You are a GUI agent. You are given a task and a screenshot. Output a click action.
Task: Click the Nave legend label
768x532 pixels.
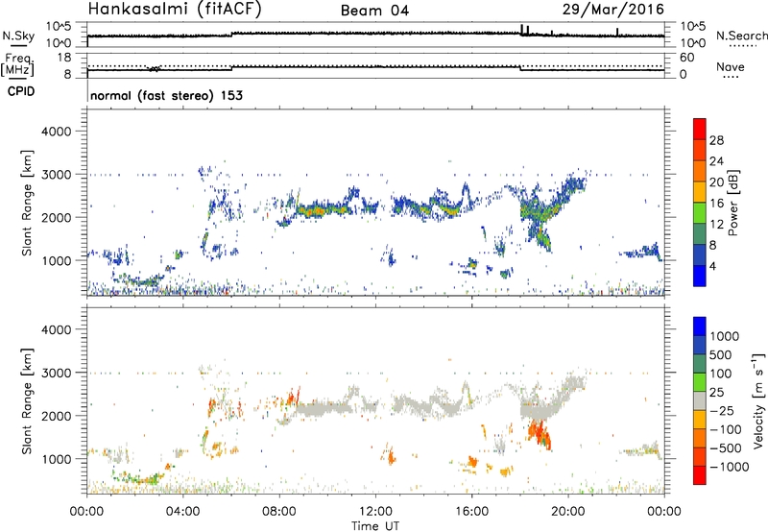(731, 66)
